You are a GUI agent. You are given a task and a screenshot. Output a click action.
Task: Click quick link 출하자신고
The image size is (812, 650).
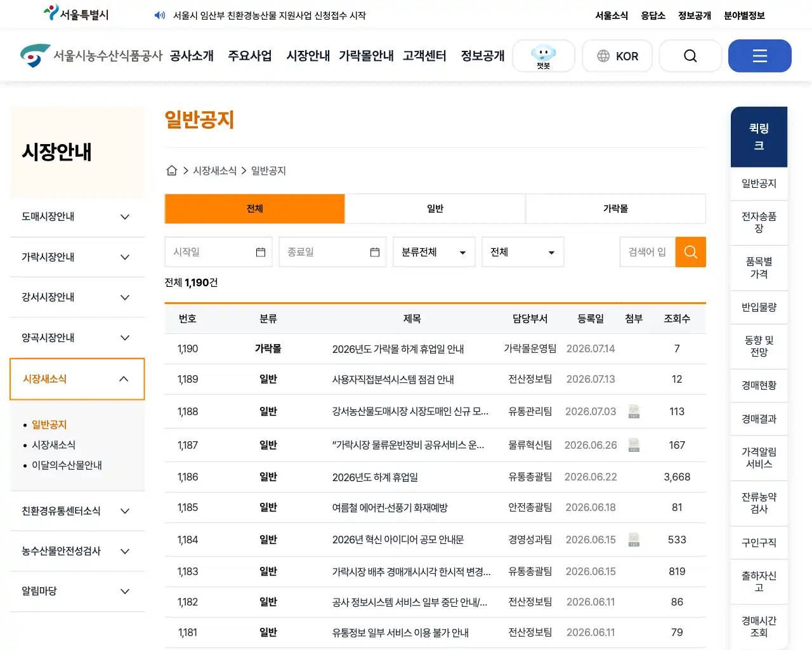click(x=759, y=581)
